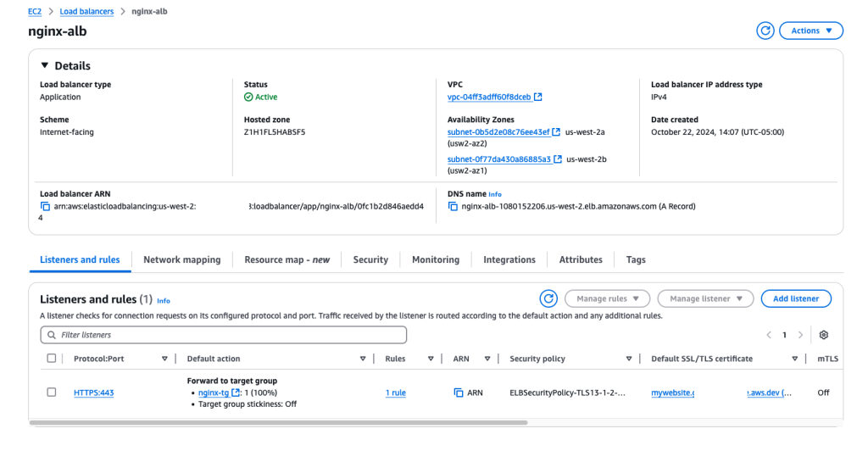Open table preferences gear icon
This screenshot has height=451, width=868.
click(x=824, y=335)
